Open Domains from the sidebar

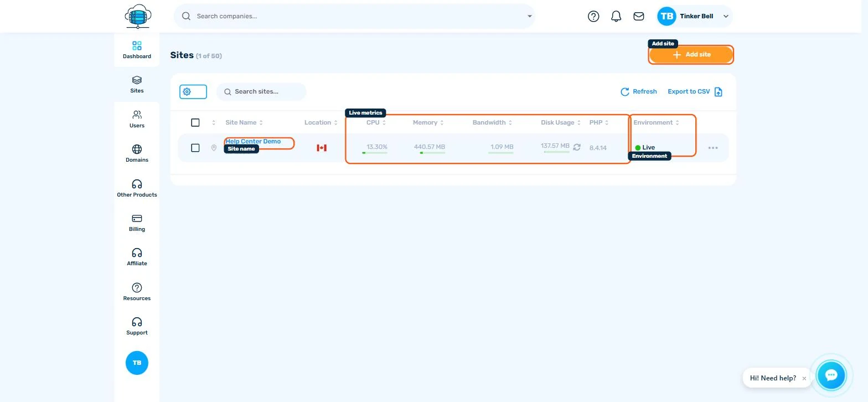point(137,153)
